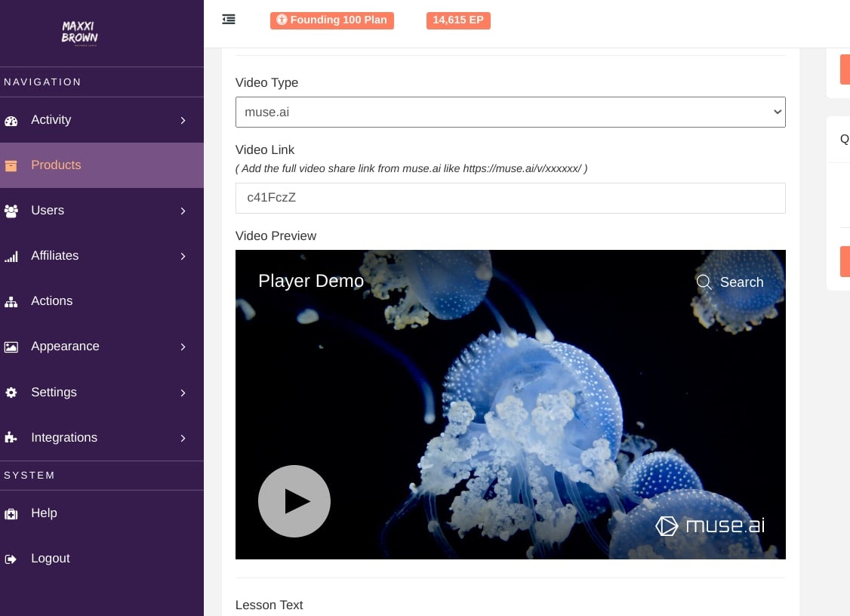Open the Video Type dropdown
Viewport: 850px width, 616px height.
click(510, 112)
